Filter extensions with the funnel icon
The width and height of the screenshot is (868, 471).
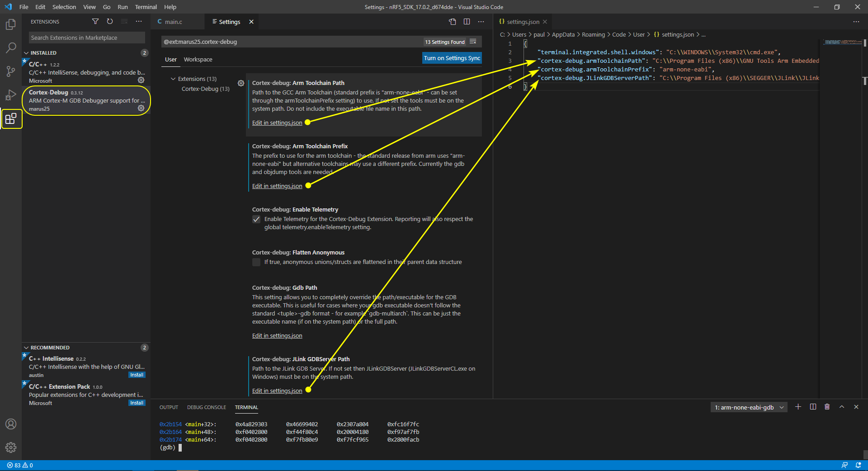pos(95,21)
